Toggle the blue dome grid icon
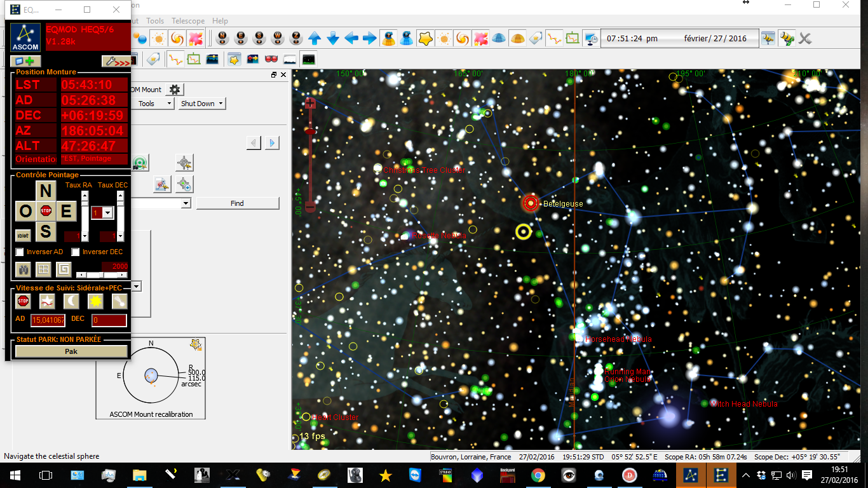 [x=499, y=38]
